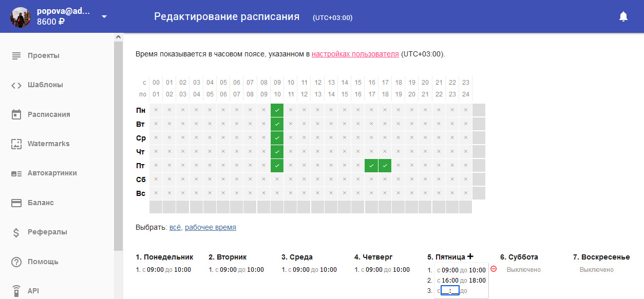The width and height of the screenshot is (644, 299).
Task: Disable Wednesday 09–10 green schedule cell
Action: (x=277, y=138)
